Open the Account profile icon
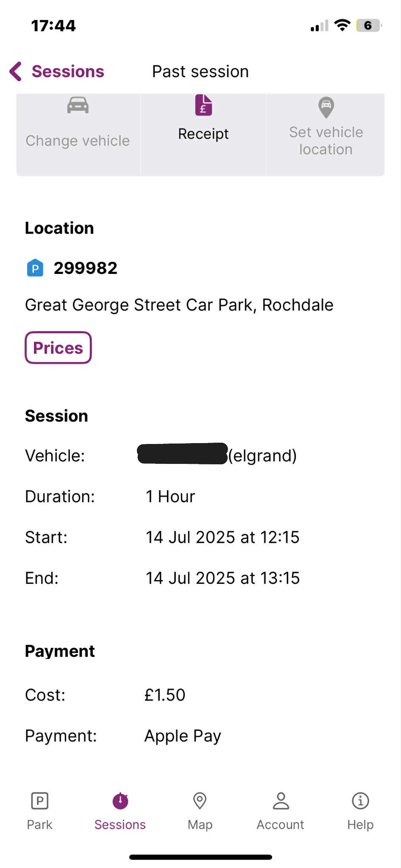401x868 pixels. 281,801
